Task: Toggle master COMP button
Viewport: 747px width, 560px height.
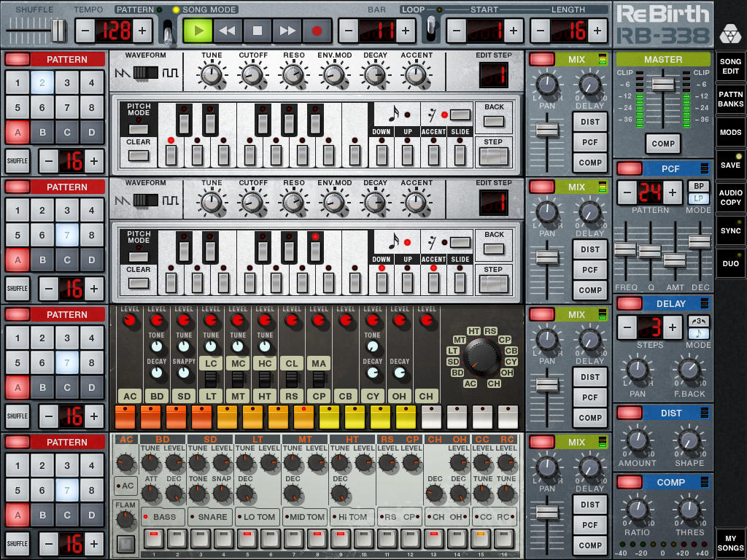Action: (x=662, y=144)
